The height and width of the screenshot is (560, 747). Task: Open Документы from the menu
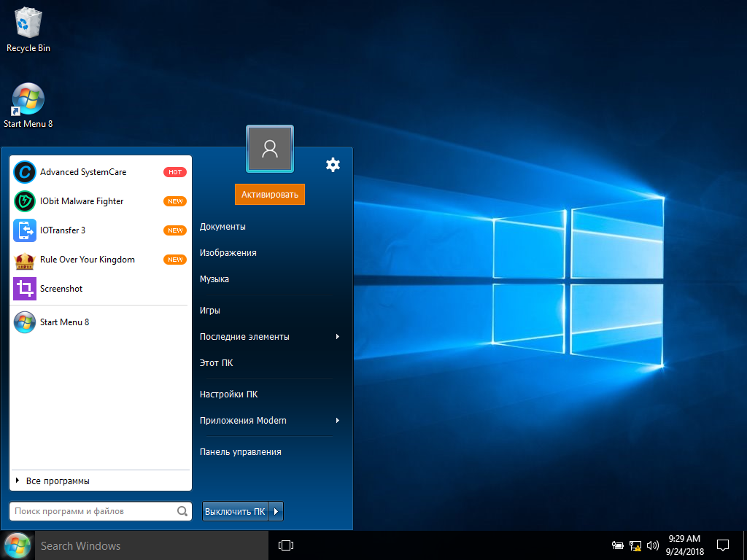coord(222,227)
